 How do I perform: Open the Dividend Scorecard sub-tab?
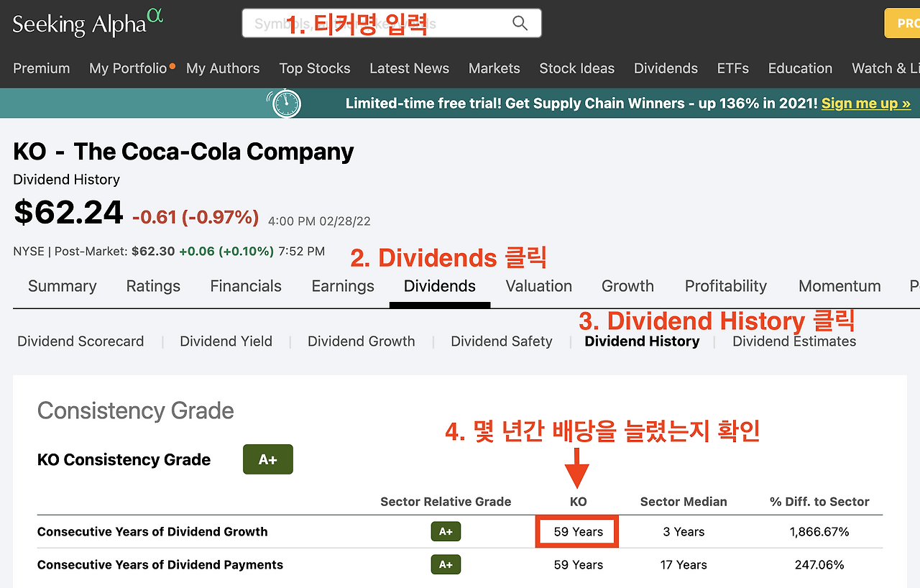pos(80,341)
